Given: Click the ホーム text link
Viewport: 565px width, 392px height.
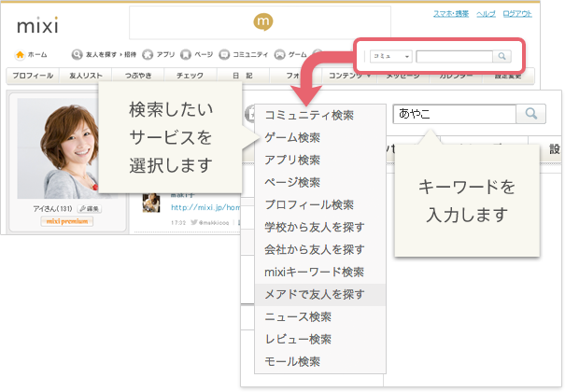Looking at the screenshot, I should [x=37, y=55].
